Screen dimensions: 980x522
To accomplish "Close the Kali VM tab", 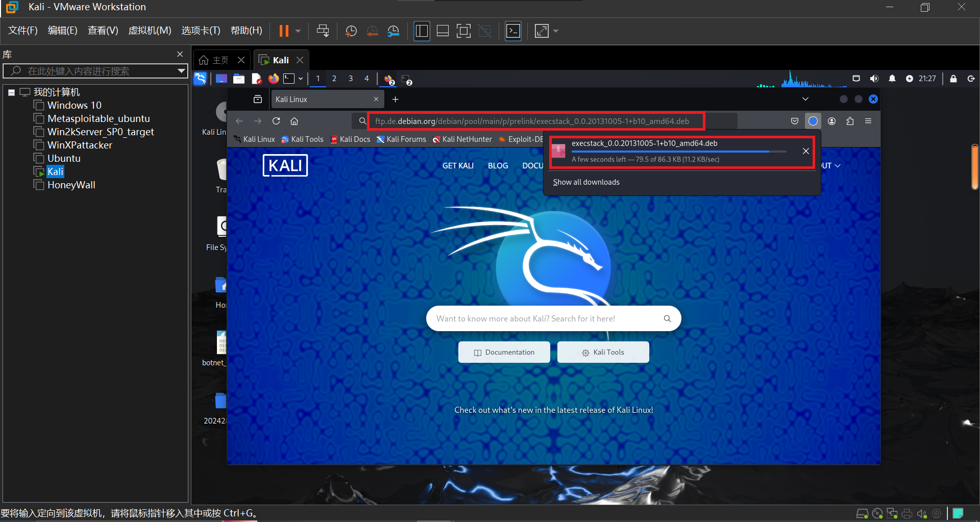I will point(300,60).
